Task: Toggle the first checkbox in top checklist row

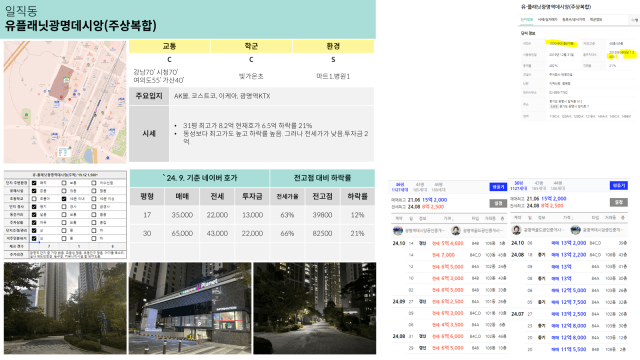Action: pos(34,183)
